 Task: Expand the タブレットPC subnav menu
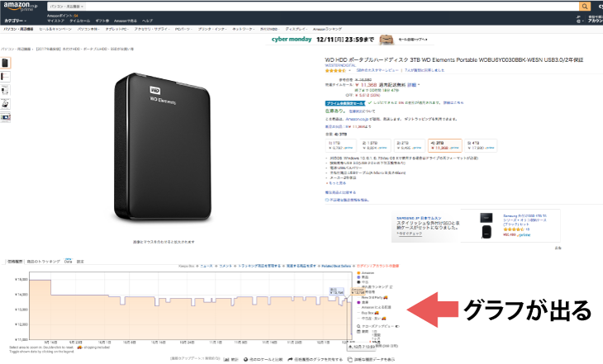116,29
